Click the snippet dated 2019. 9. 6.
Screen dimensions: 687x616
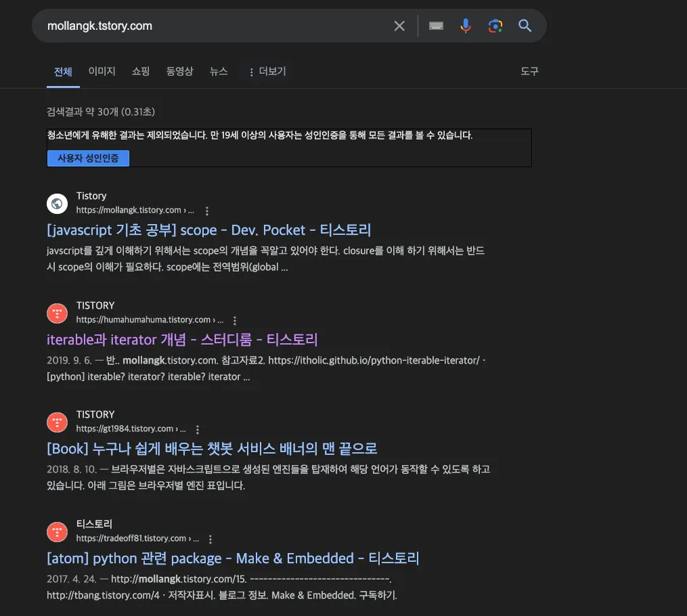(x=266, y=368)
